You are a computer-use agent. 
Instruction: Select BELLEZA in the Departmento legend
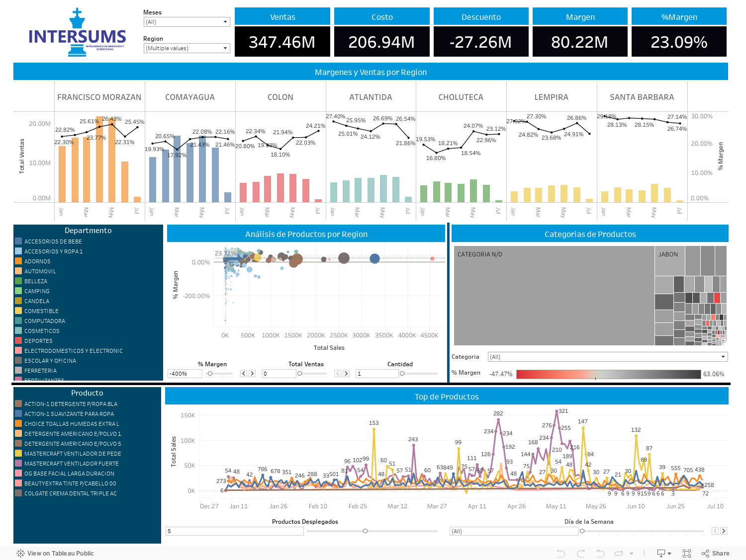click(36, 281)
